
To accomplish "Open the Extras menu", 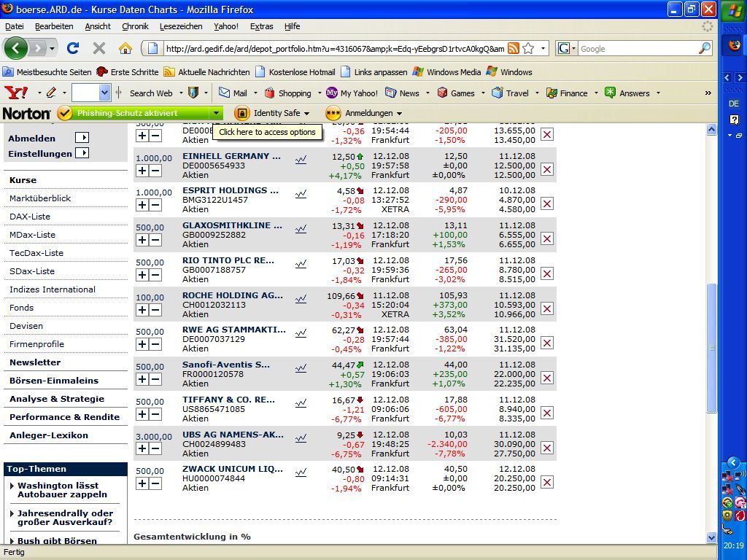I will point(262,26).
